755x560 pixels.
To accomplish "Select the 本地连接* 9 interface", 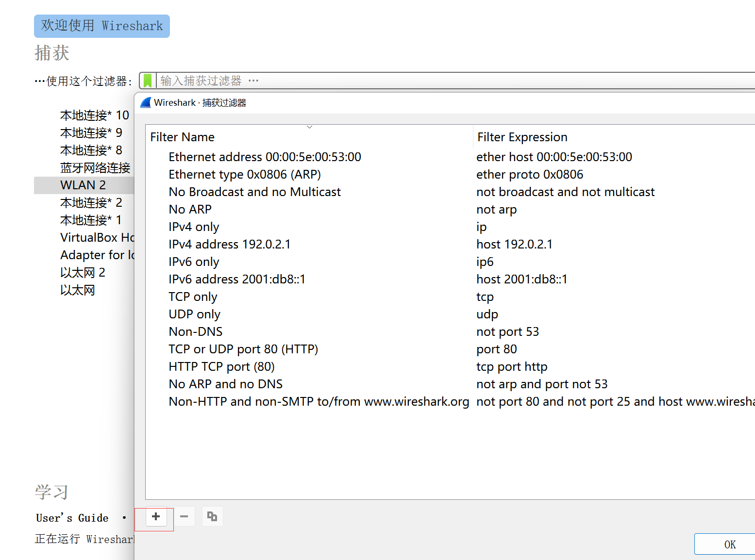I will coord(91,132).
